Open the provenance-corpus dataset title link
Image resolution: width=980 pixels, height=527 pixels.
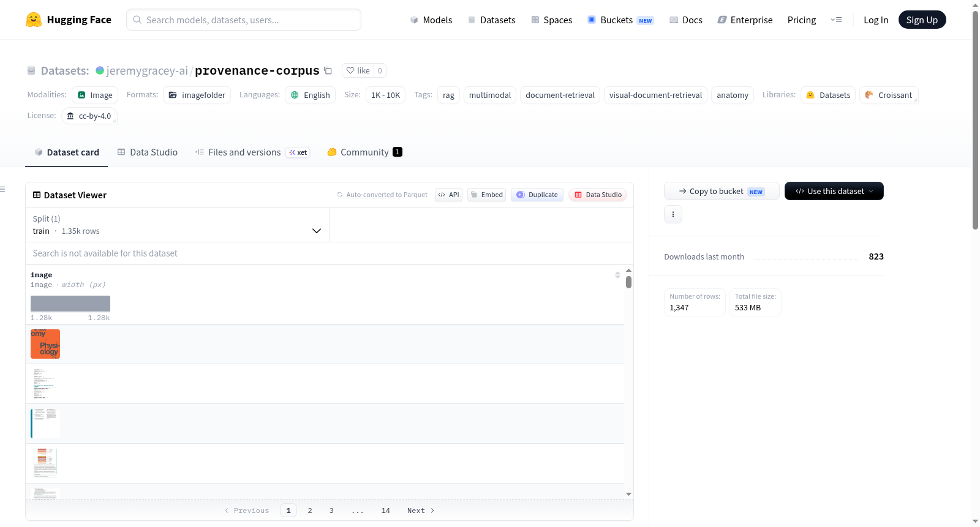pyautogui.click(x=257, y=70)
